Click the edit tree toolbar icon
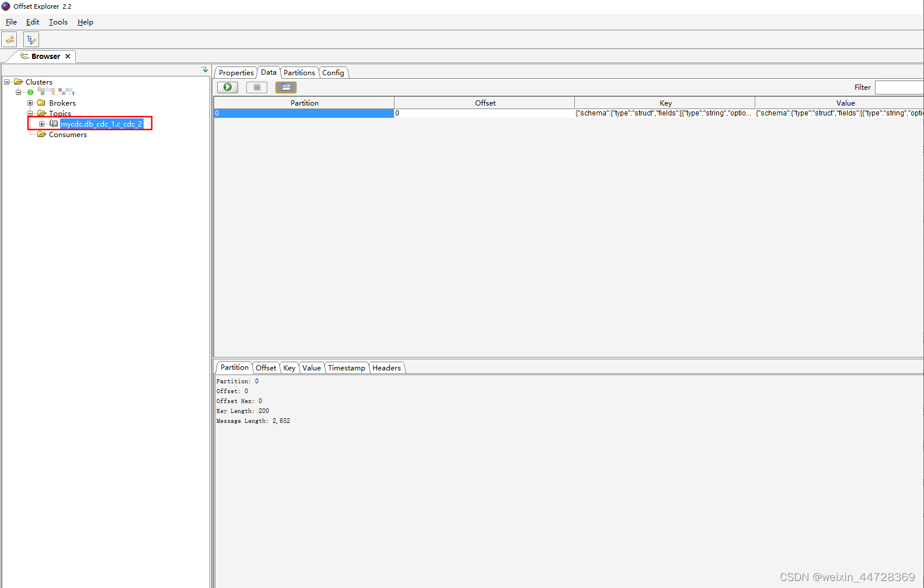 pos(32,40)
